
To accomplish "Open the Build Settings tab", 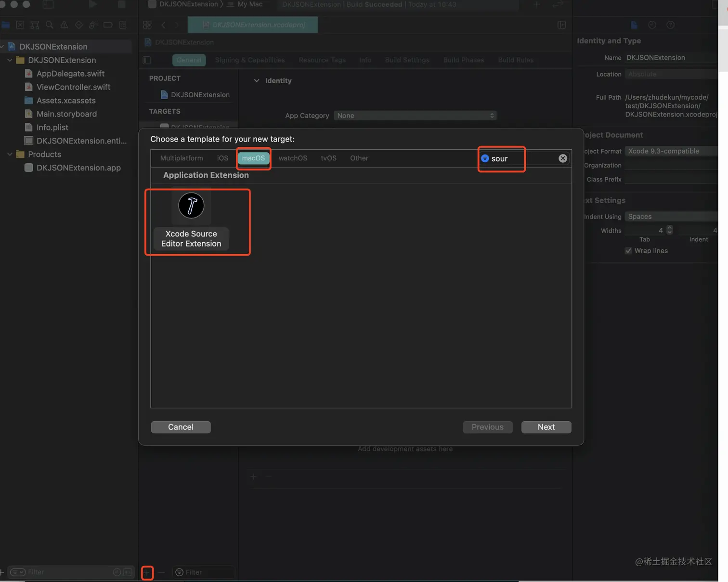I will pos(407,60).
